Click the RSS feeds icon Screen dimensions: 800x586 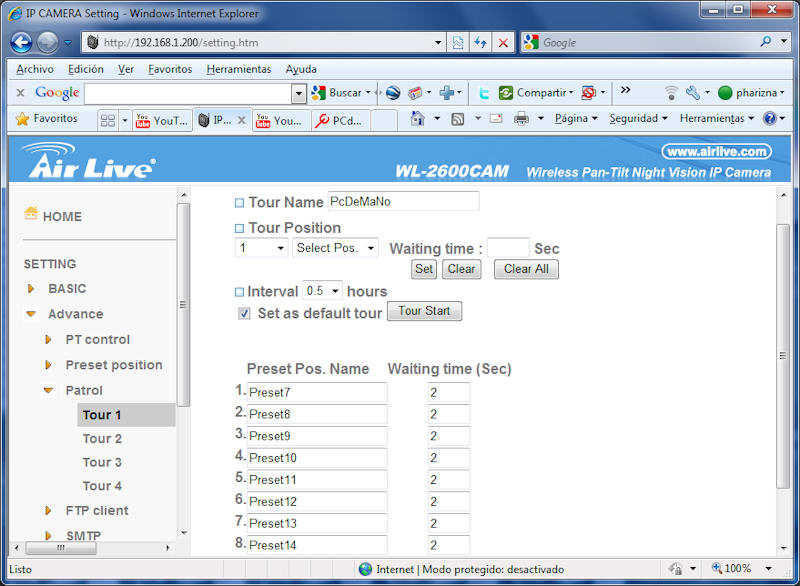pos(458,119)
